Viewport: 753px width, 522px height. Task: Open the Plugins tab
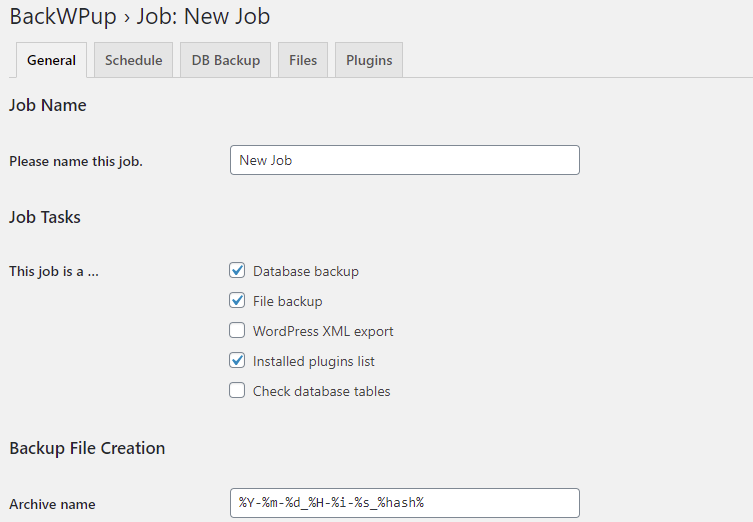(x=369, y=60)
